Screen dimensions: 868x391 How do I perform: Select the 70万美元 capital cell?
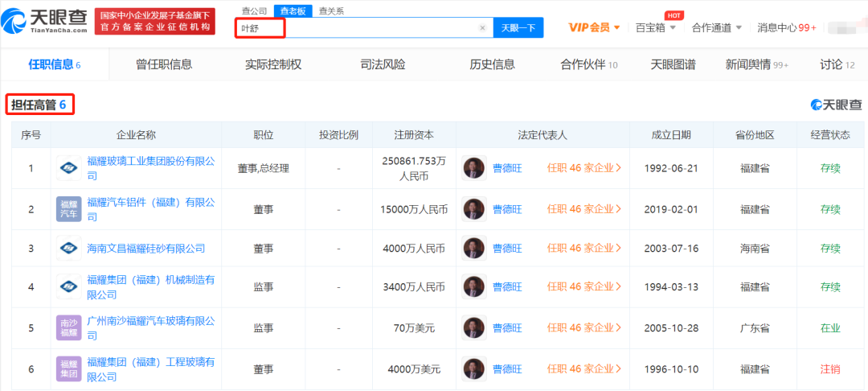point(414,328)
